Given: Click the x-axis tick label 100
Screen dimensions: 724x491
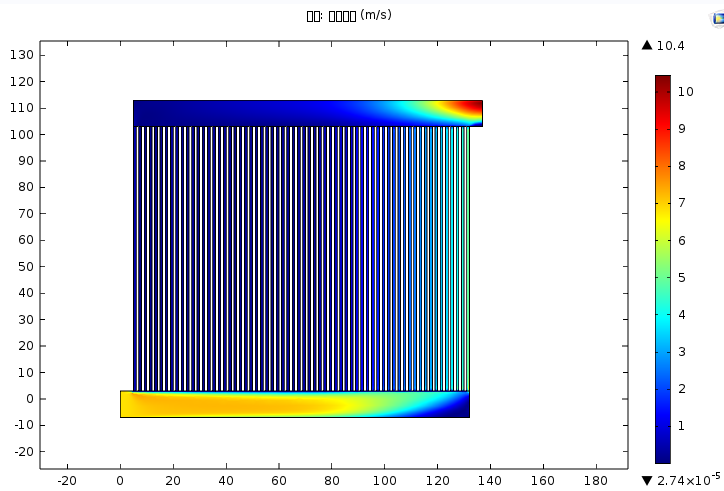Looking at the screenshot, I should pos(385,481).
